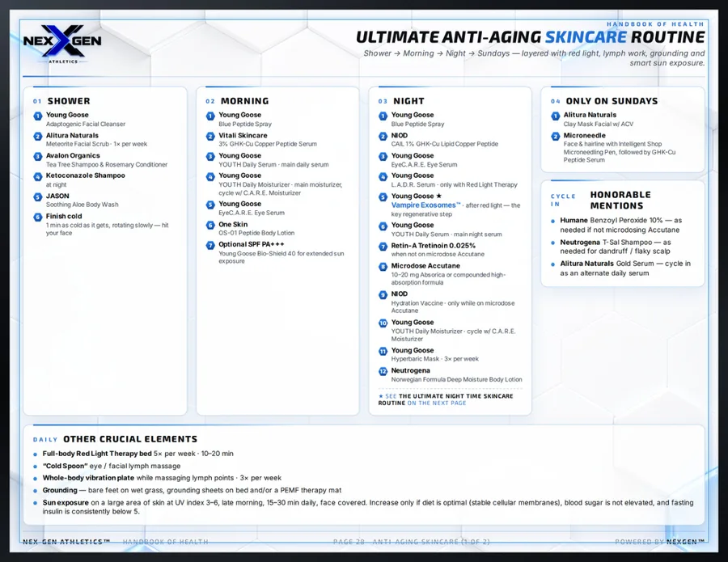728x562 pixels.
Task: Click the star beside Night step 5
Action: tap(438, 196)
